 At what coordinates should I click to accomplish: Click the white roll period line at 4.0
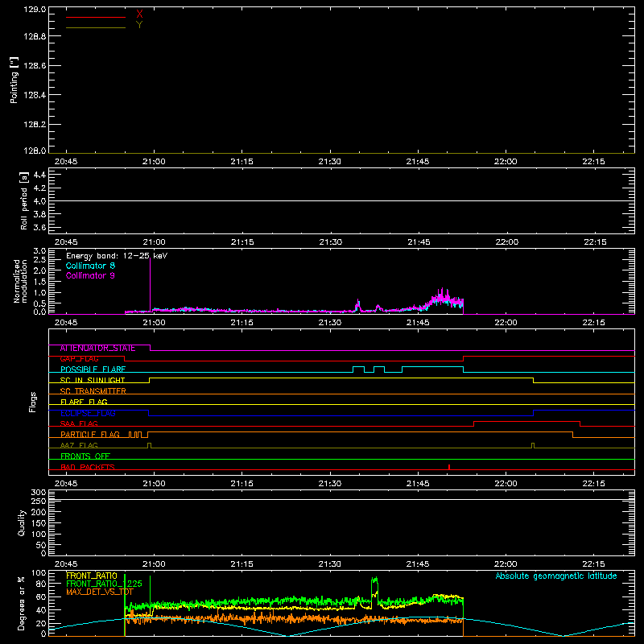[x=341, y=200]
